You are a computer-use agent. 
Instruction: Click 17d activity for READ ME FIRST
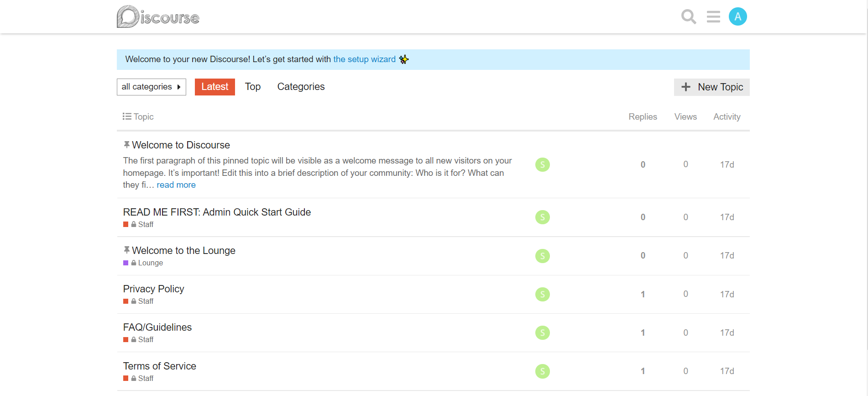(x=727, y=217)
